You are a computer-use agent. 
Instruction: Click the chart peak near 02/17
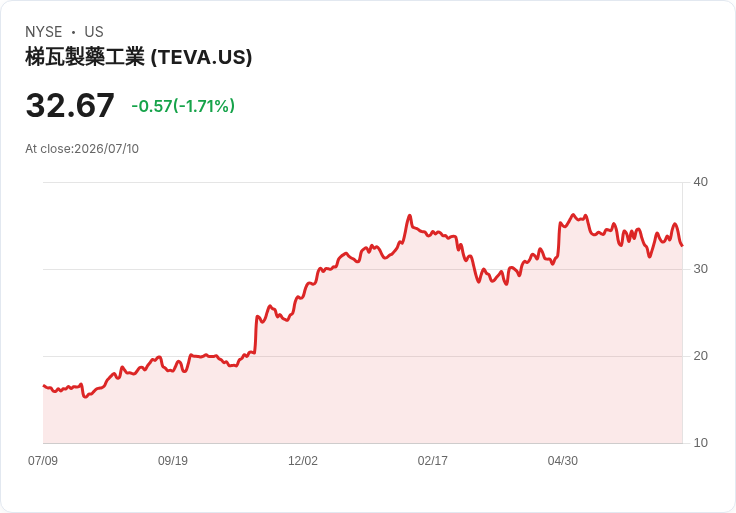(x=410, y=215)
